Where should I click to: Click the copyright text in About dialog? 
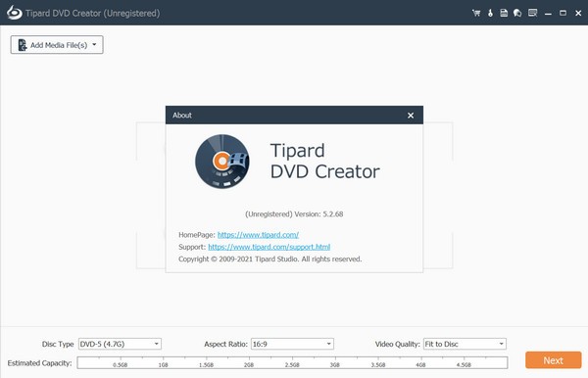(270, 260)
